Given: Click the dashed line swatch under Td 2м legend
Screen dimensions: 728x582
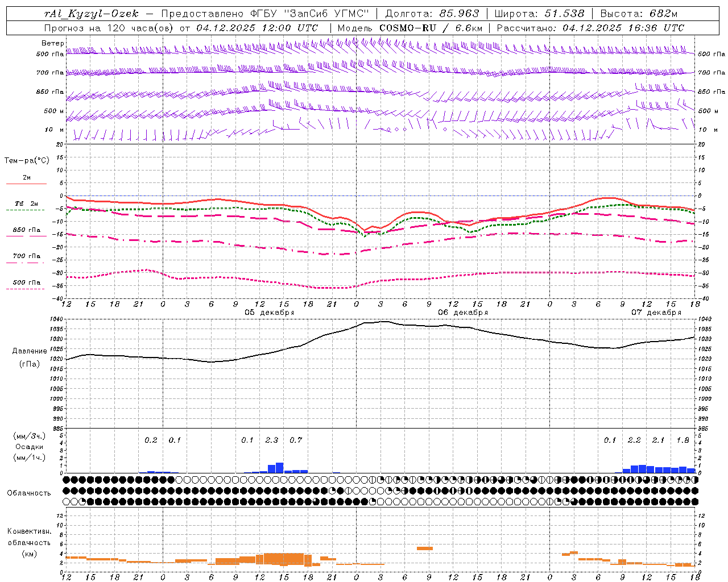Looking at the screenshot, I should pyautogui.click(x=26, y=210).
